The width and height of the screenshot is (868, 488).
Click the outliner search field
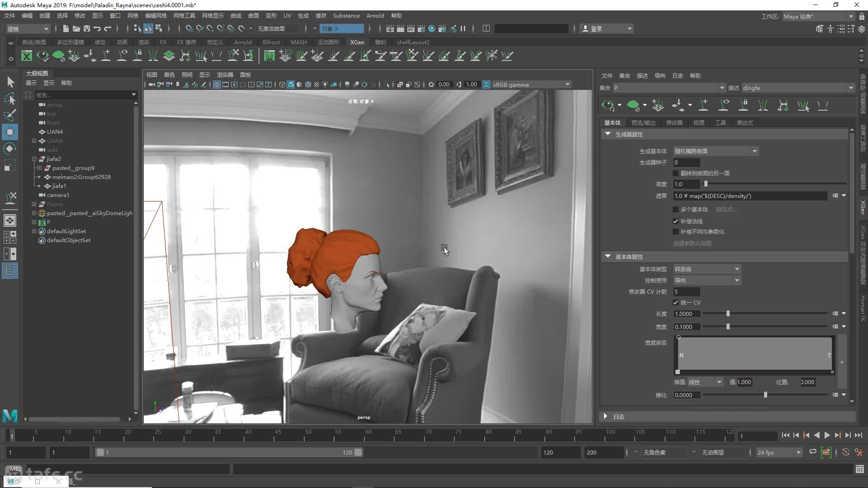tap(82, 95)
